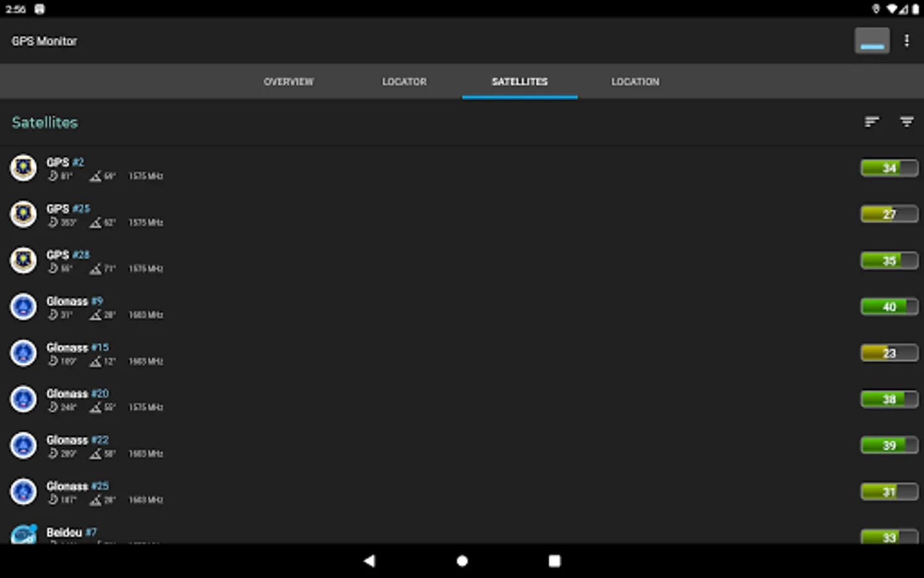Select the GPS #25 label

[68, 208]
